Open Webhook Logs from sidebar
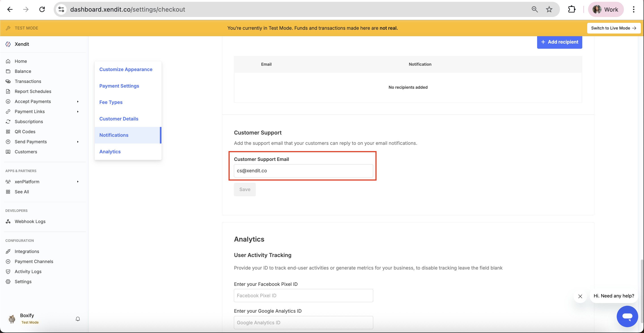 point(30,221)
